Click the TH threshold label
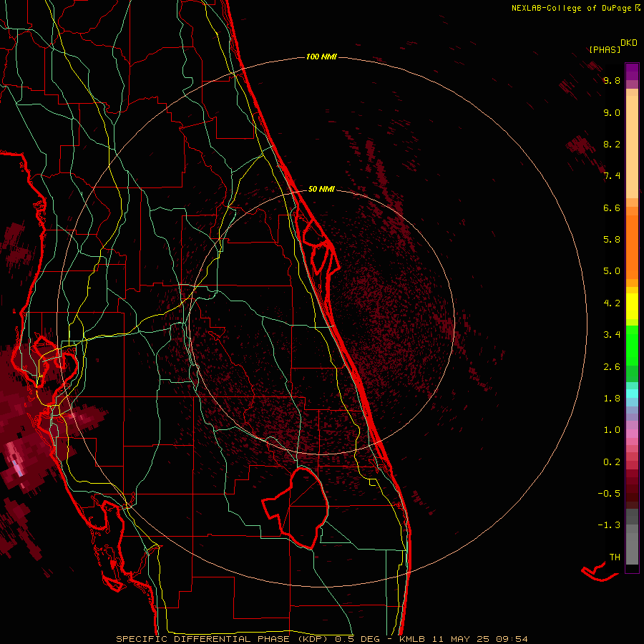644x644 pixels. click(615, 557)
